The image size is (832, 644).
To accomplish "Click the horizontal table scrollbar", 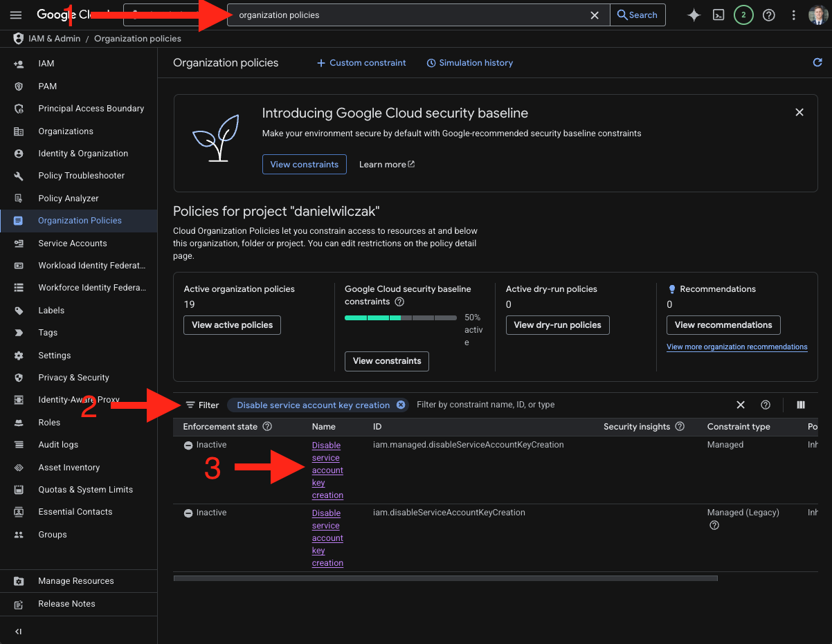I will pyautogui.click(x=445, y=578).
